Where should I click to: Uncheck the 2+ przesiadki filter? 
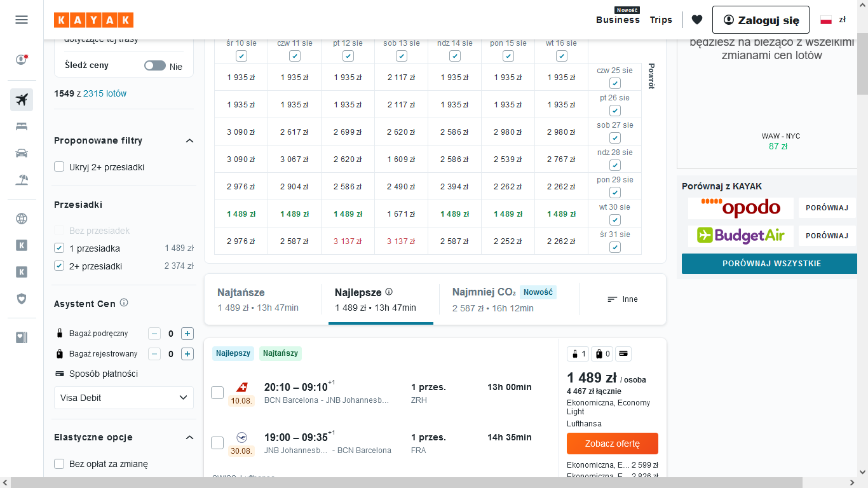59,266
